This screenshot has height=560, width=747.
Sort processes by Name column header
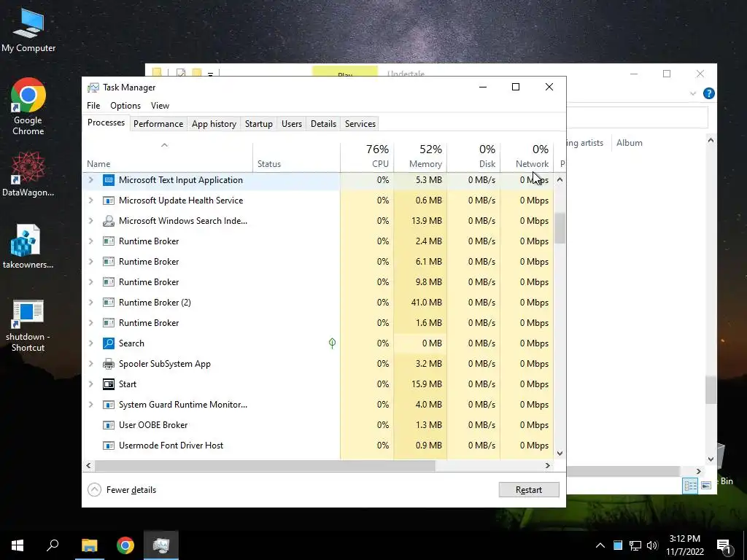[x=167, y=157]
